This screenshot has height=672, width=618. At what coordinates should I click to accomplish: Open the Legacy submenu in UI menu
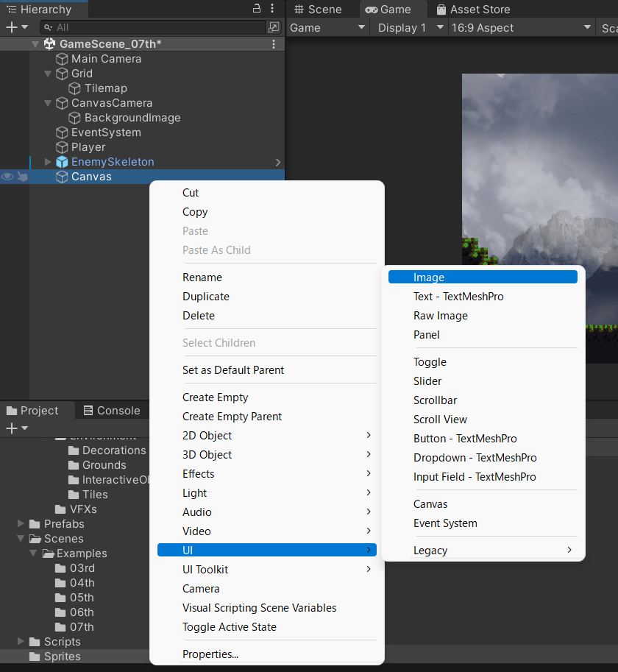coord(483,551)
